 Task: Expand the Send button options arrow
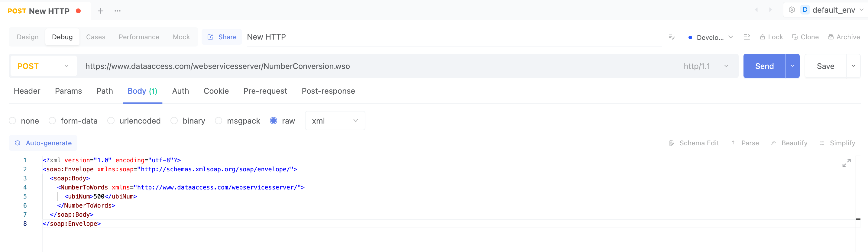[792, 66]
